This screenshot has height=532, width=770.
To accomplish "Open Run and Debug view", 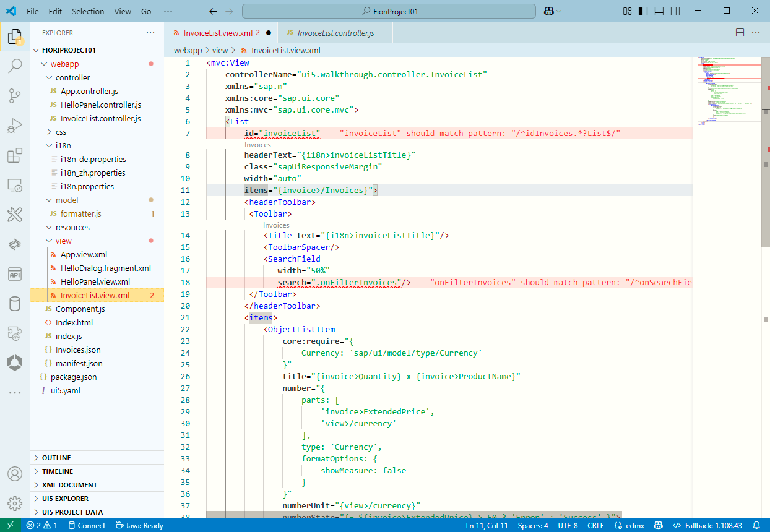I will click(15, 126).
